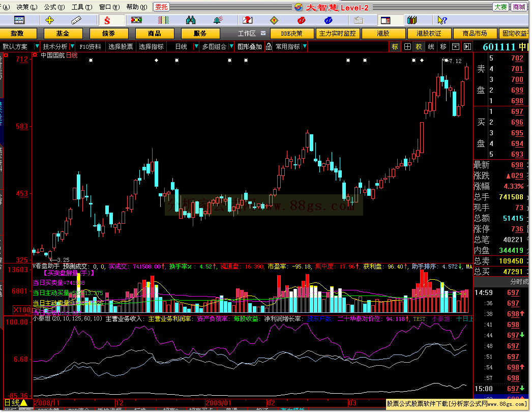Image resolution: width=532 pixels, height=413 pixels.
Task: Switch to the 债券 tab
Action: [x=108, y=33]
